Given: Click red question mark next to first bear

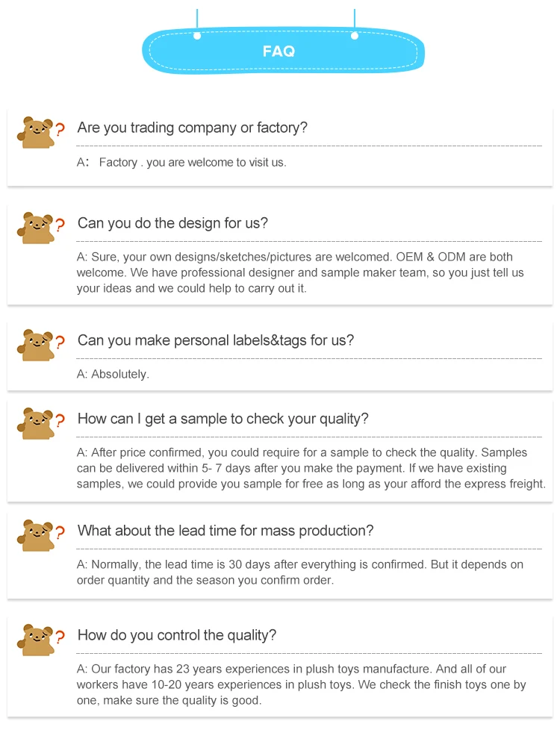Looking at the screenshot, I should point(60,129).
